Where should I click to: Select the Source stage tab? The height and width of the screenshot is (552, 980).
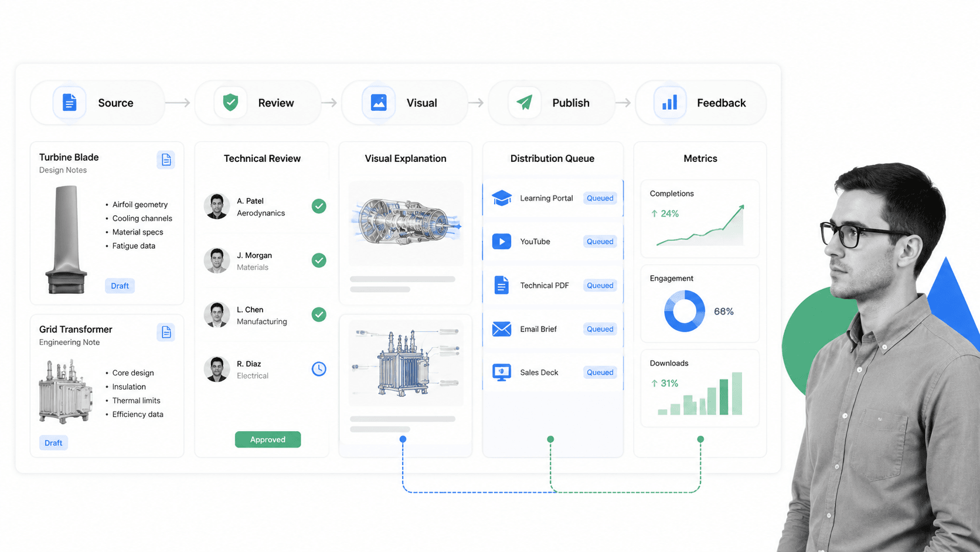click(x=97, y=103)
